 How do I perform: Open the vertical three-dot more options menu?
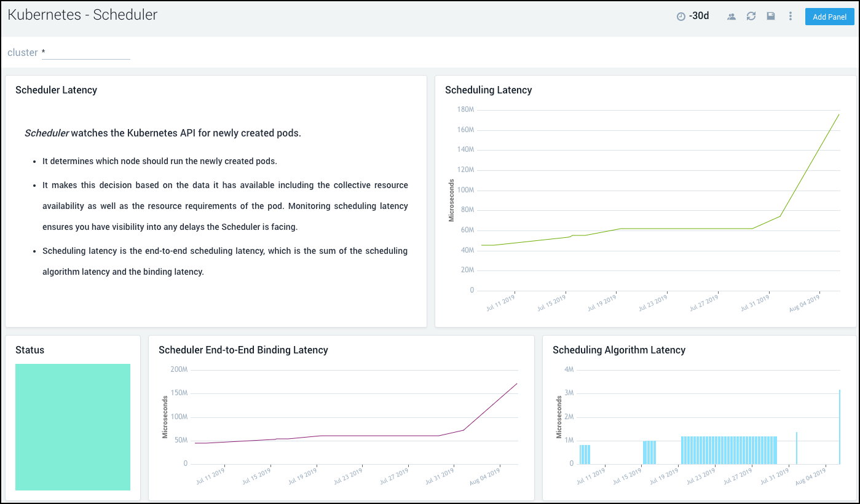791,17
